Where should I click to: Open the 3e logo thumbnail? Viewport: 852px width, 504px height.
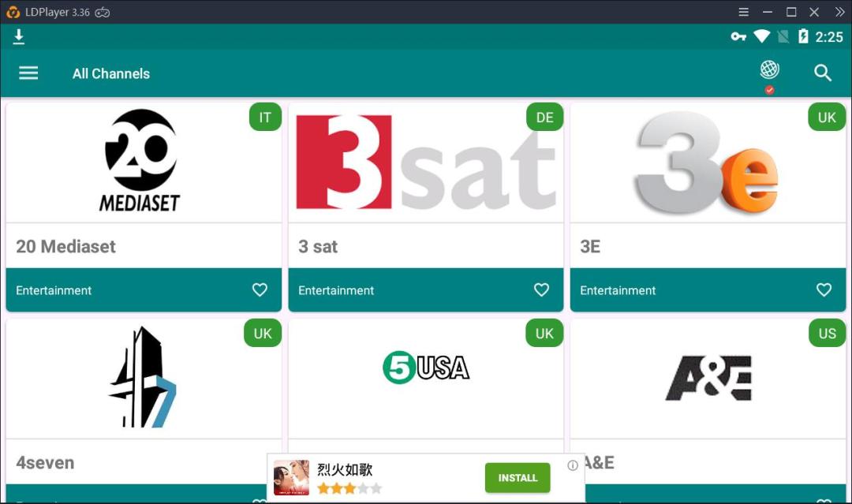pos(707,162)
